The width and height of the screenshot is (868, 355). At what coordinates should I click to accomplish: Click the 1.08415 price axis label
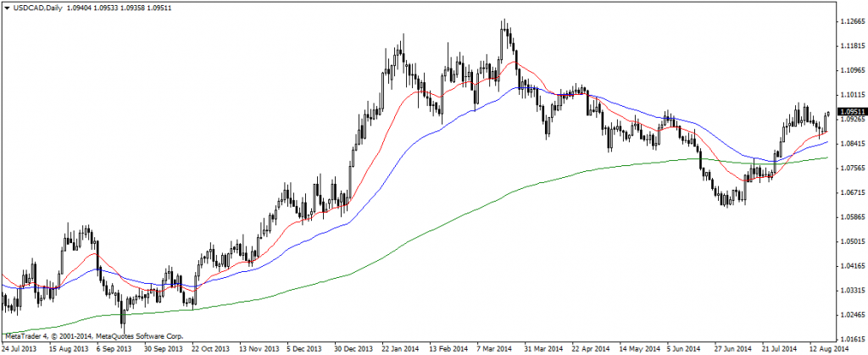tap(850, 144)
